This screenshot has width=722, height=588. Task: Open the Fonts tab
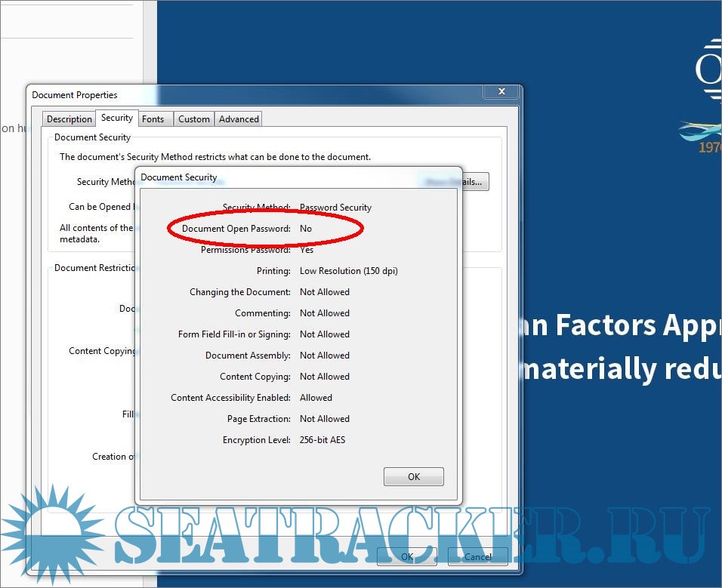(153, 119)
